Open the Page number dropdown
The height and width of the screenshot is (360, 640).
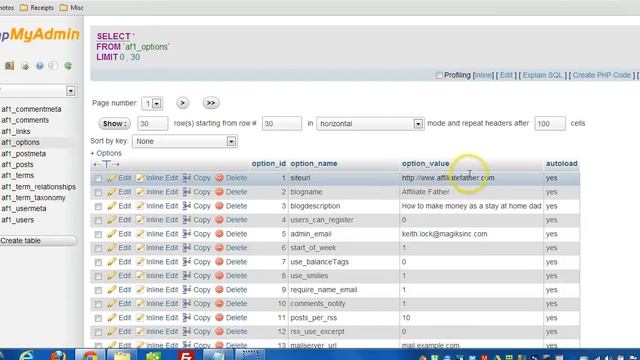pos(152,104)
